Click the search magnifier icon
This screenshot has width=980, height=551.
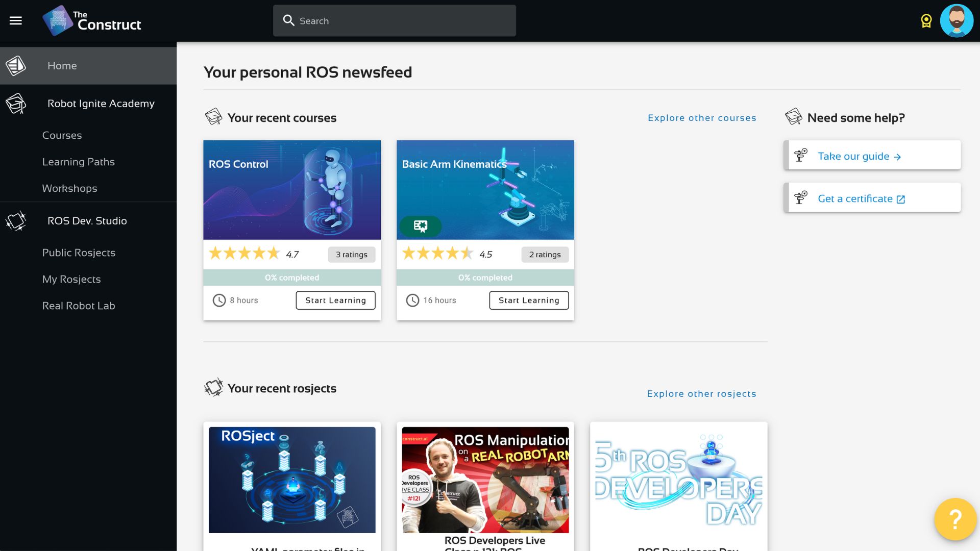coord(289,20)
